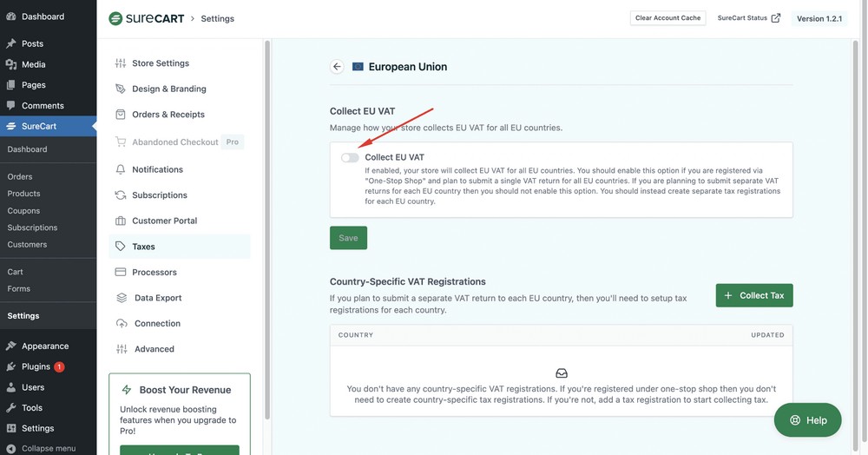Click the Notifications bell icon
The height and width of the screenshot is (455, 868).
coord(120,169)
